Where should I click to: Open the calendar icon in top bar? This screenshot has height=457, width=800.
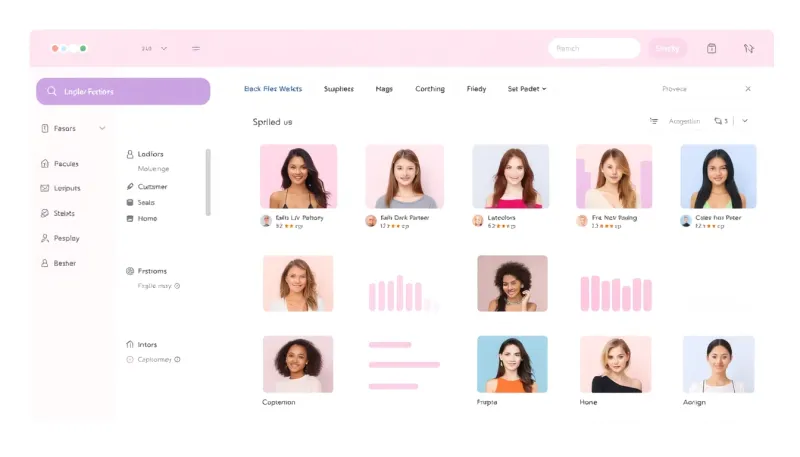click(x=711, y=48)
